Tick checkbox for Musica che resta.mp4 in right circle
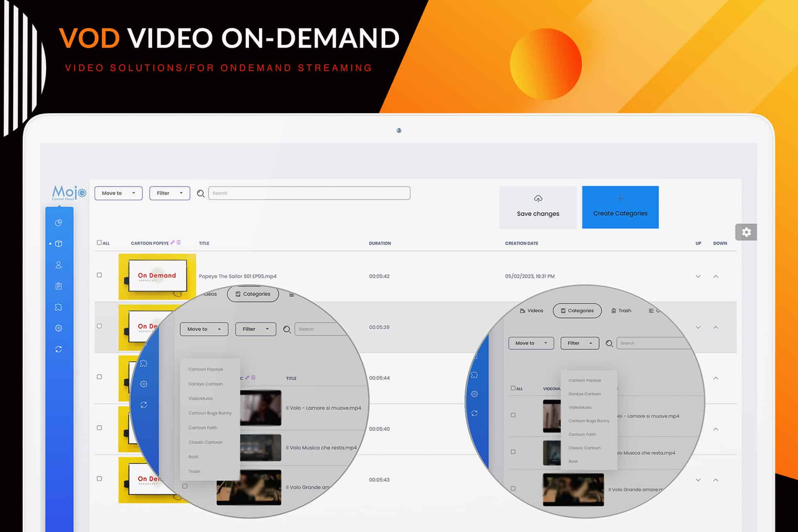798x532 pixels. click(x=513, y=452)
